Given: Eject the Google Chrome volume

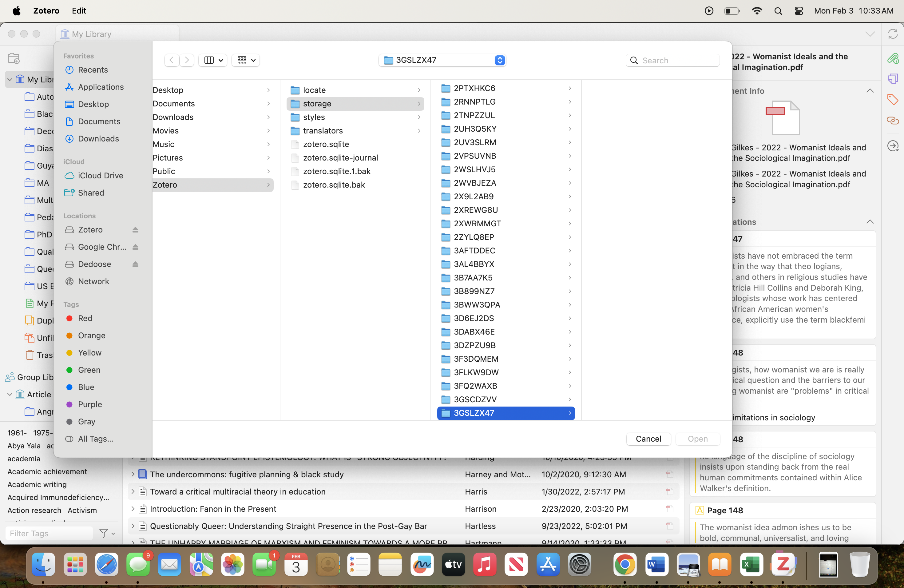Looking at the screenshot, I should pos(135,247).
